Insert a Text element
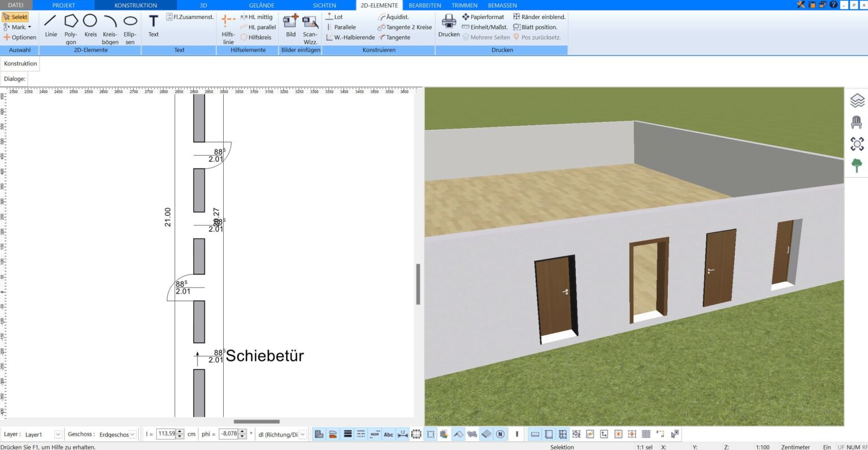The image size is (868, 450). (153, 26)
